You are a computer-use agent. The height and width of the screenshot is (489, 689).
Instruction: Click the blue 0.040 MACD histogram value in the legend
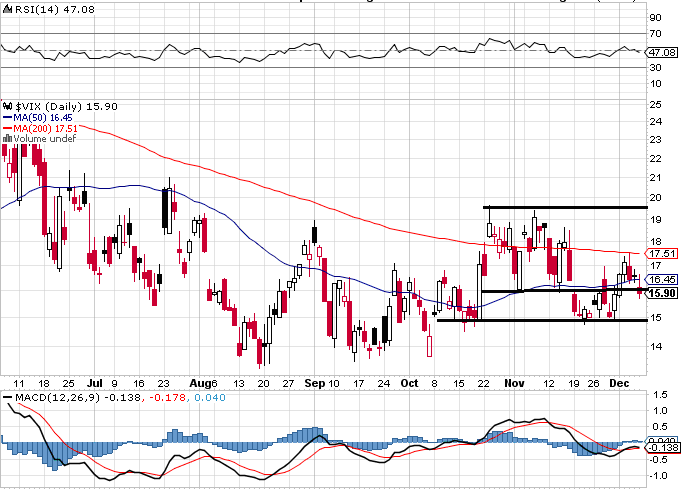click(x=210, y=398)
